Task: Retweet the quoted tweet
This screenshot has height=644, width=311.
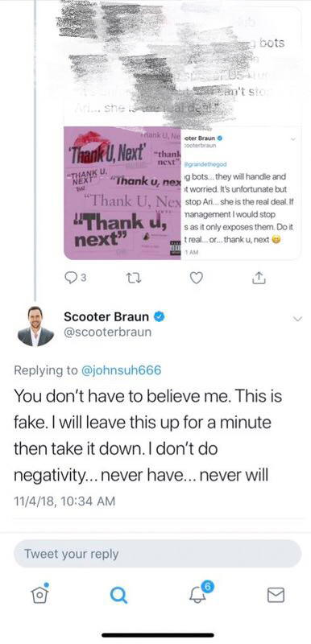Action: [x=135, y=279]
